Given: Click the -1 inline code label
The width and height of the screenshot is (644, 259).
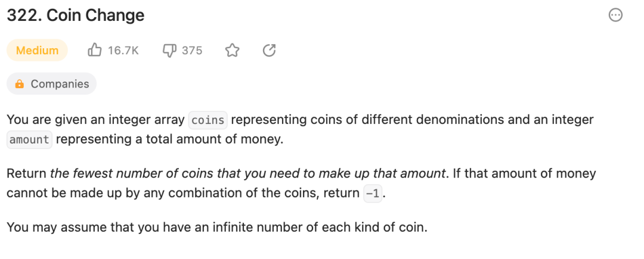Looking at the screenshot, I should tap(373, 194).
